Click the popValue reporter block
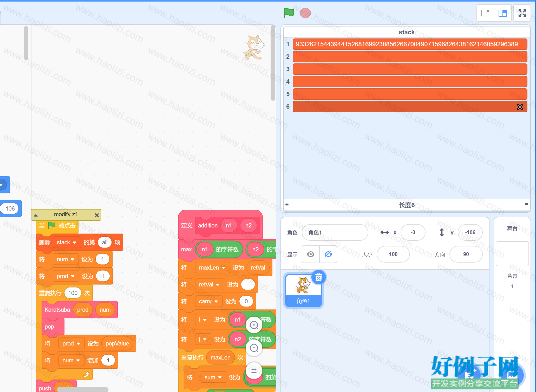 click(x=117, y=344)
